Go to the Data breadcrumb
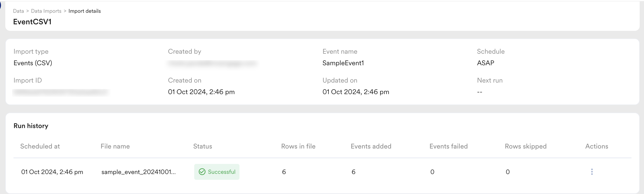Viewport: 644px width, 194px height. click(19, 11)
